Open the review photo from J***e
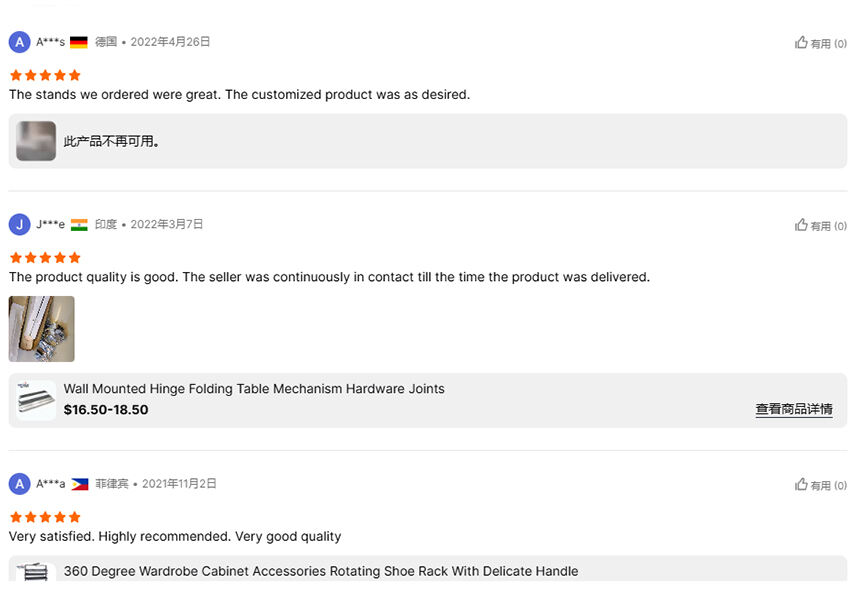 pos(41,329)
